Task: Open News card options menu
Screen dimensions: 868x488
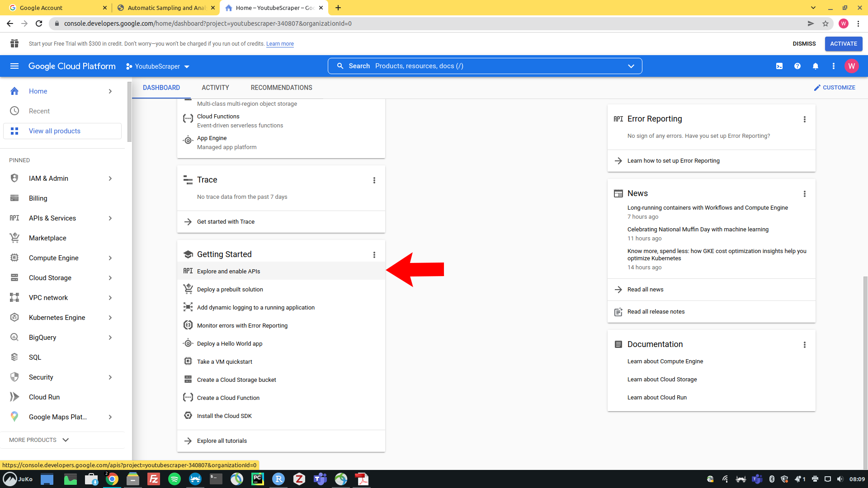Action: pos(805,194)
